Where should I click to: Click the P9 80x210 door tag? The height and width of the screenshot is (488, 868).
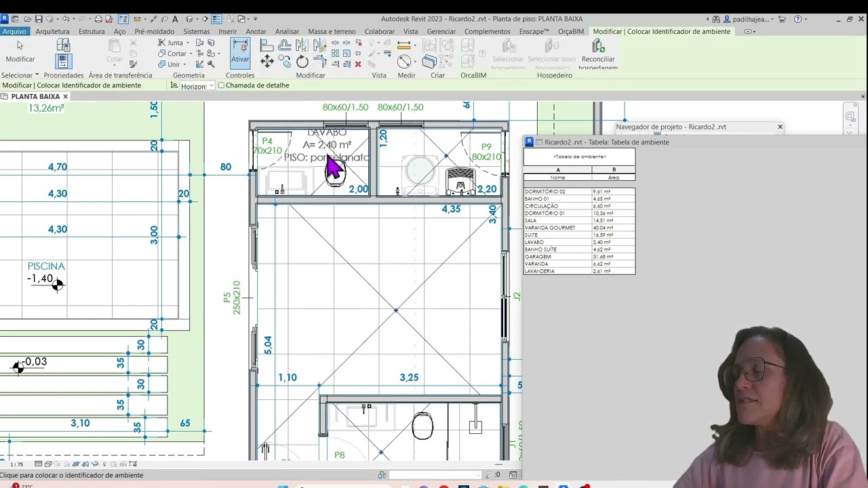tap(486, 152)
